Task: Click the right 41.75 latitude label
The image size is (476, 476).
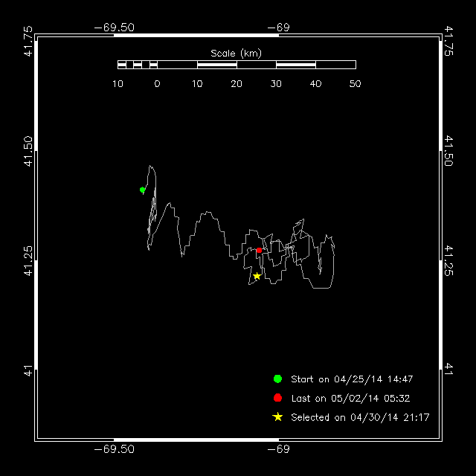Action: click(x=448, y=42)
